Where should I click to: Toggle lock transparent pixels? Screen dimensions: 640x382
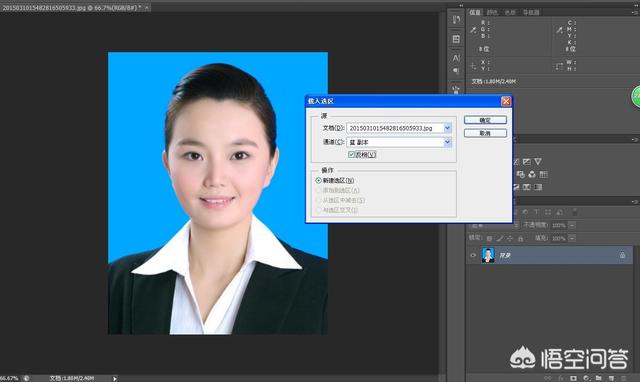pyautogui.click(x=489, y=238)
